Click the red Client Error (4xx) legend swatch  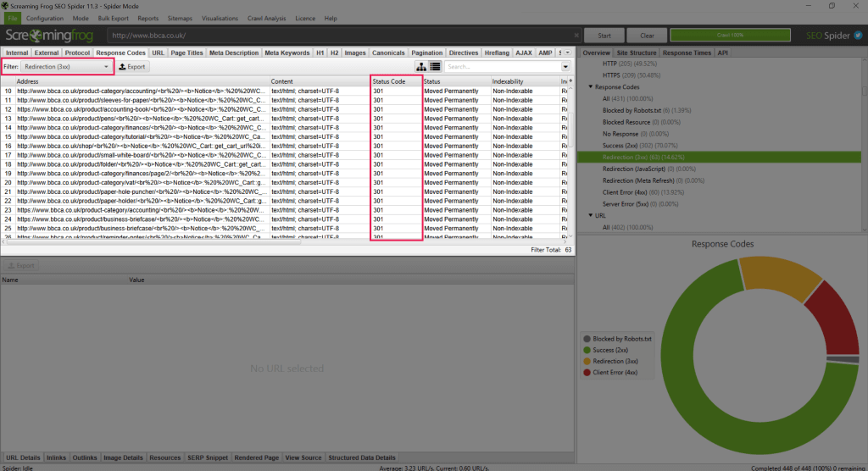click(587, 373)
